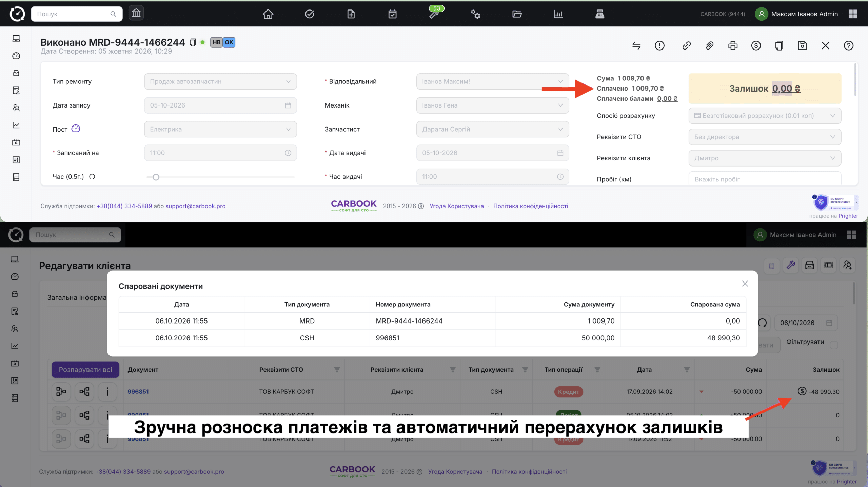Open the bar chart icon in top navigation
This screenshot has height=487, width=868.
[x=558, y=14]
